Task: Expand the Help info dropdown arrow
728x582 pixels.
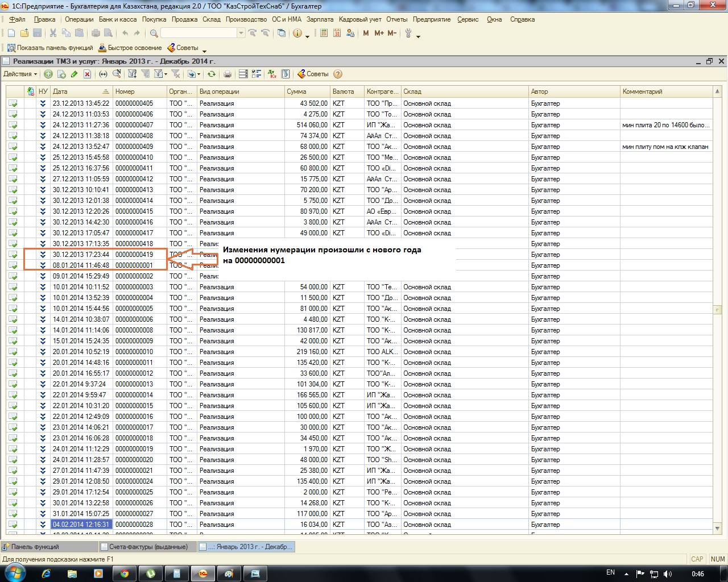Action: pyautogui.click(x=308, y=36)
